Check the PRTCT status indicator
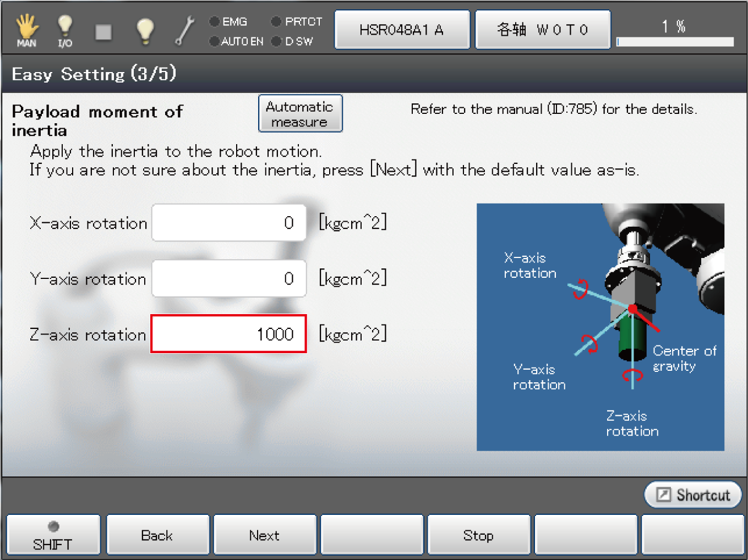Image resolution: width=748 pixels, height=560 pixels. 297,21
